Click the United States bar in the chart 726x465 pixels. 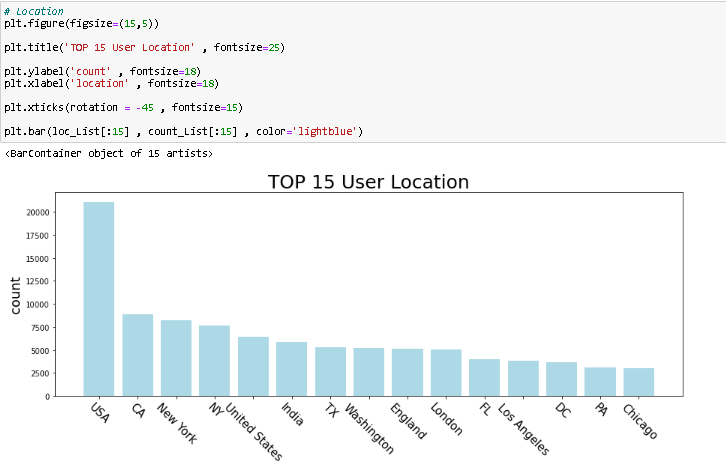tap(253, 366)
